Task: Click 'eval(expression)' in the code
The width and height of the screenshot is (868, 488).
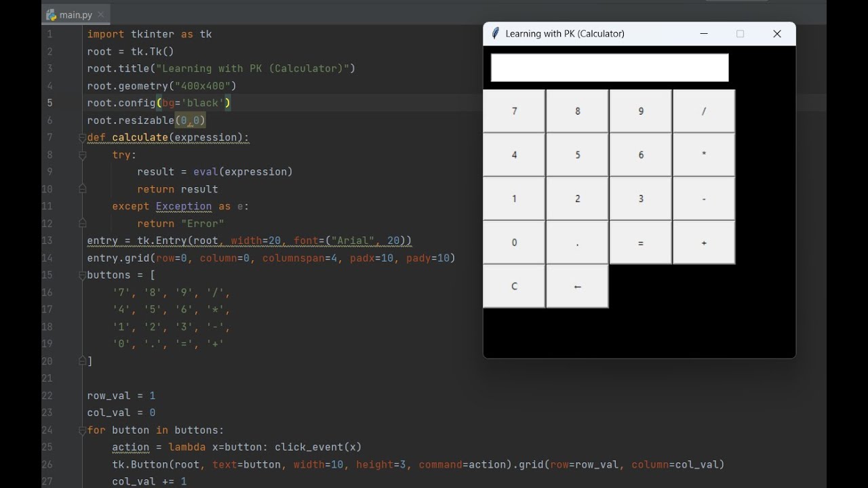Action: [243, 172]
